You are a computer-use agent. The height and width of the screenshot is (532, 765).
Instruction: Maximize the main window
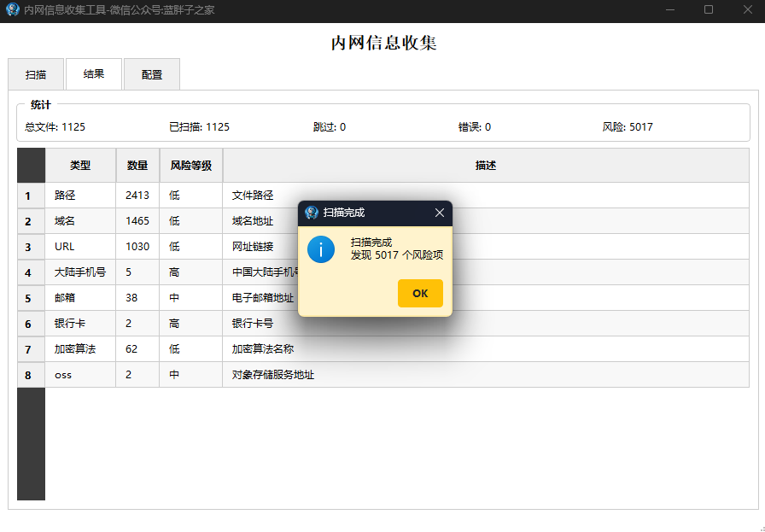pyautogui.click(x=709, y=9)
